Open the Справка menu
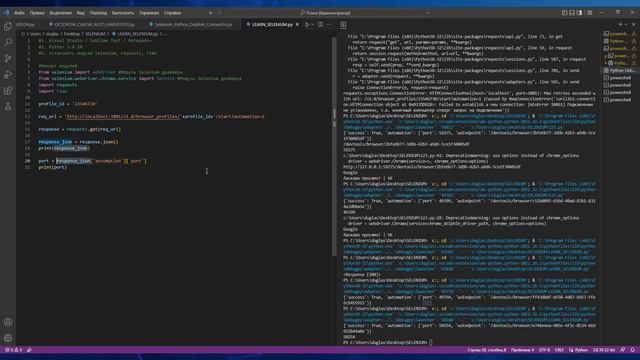The width and height of the screenshot is (640, 360). coord(173,13)
